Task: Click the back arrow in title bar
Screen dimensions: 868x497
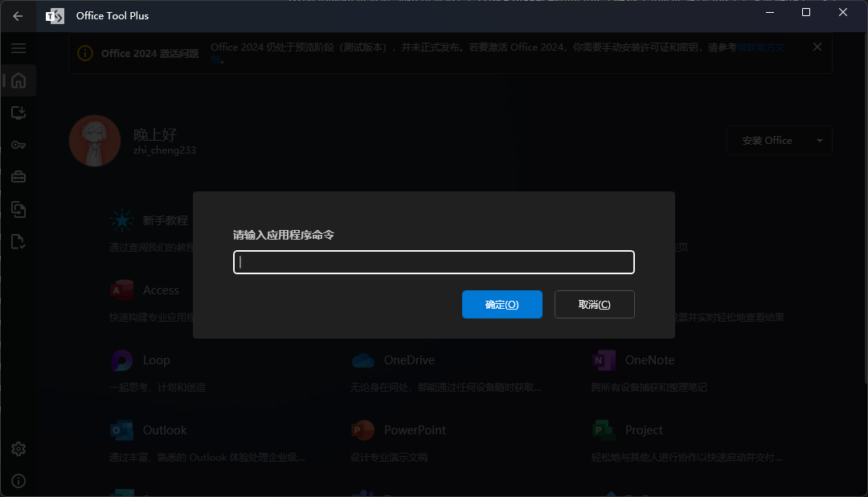Action: [x=18, y=16]
